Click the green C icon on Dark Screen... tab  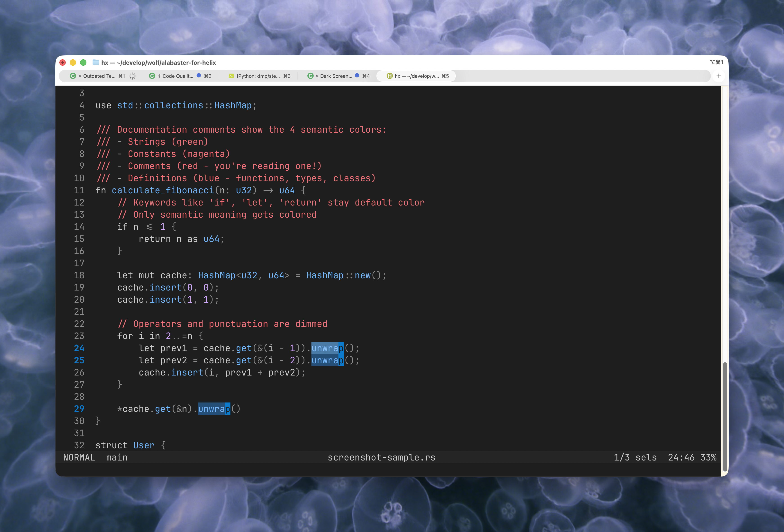pyautogui.click(x=310, y=76)
